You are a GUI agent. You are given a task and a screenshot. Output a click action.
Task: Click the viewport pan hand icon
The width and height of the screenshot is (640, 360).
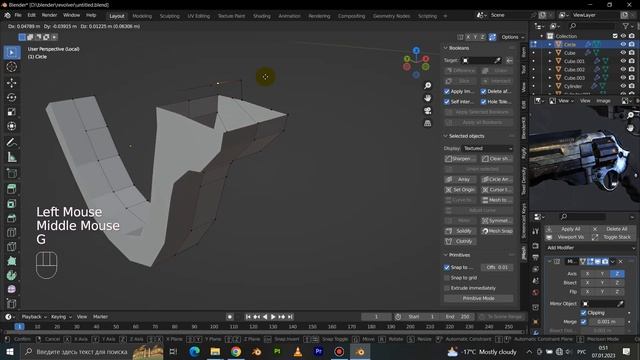[x=427, y=98]
